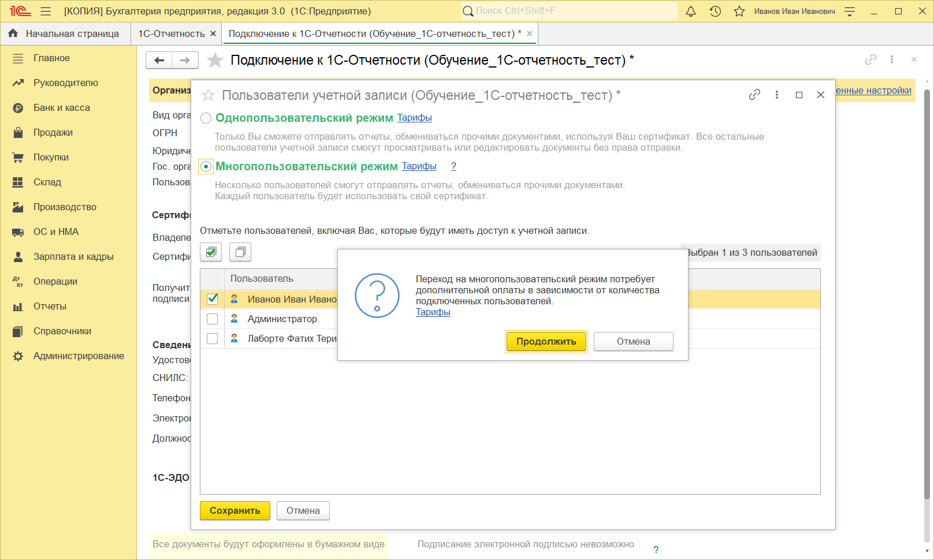Open Руководителю section in sidebar
This screenshot has height=560, width=934.
pos(66,83)
